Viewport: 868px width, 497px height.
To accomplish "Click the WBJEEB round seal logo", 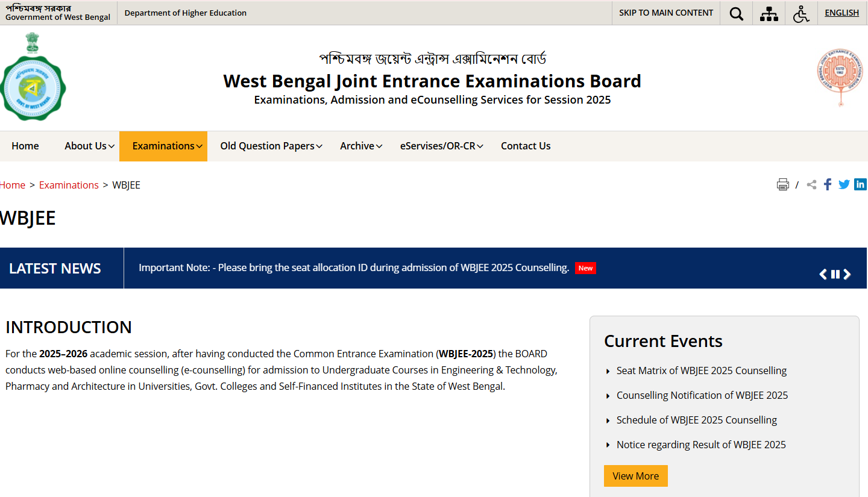I will point(840,77).
